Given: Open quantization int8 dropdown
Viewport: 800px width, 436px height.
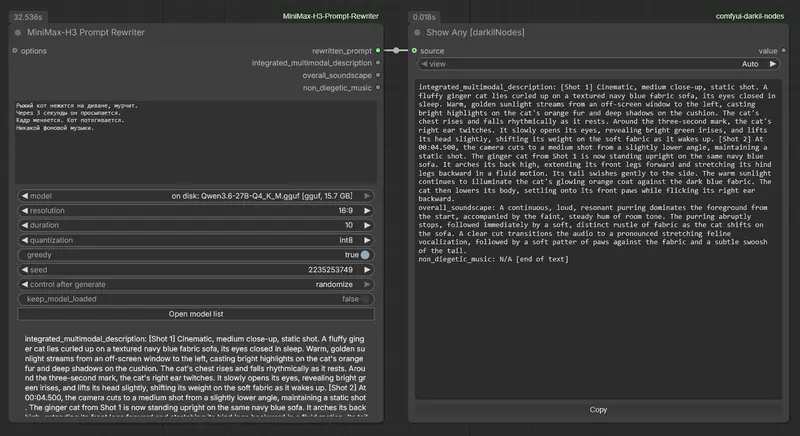Looking at the screenshot, I should 196,240.
